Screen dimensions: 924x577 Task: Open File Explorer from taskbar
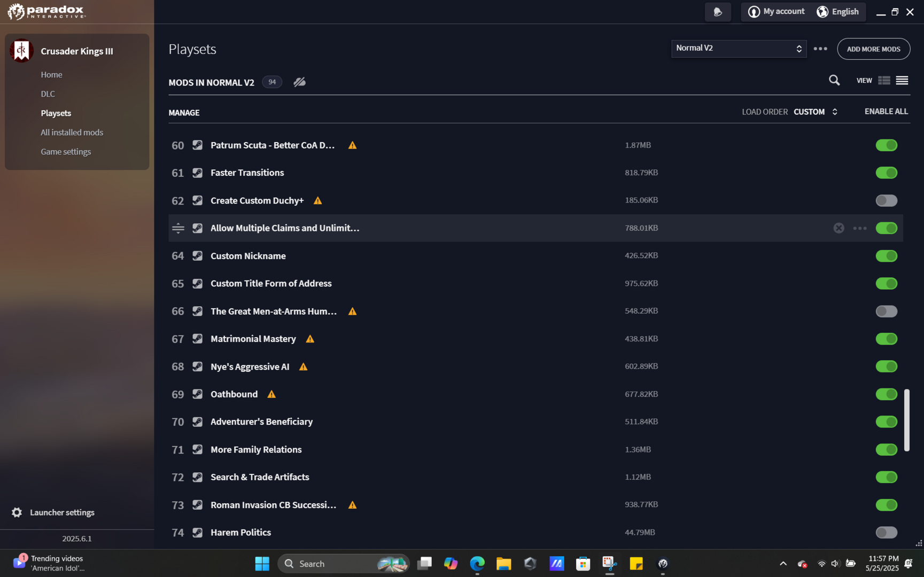(503, 564)
